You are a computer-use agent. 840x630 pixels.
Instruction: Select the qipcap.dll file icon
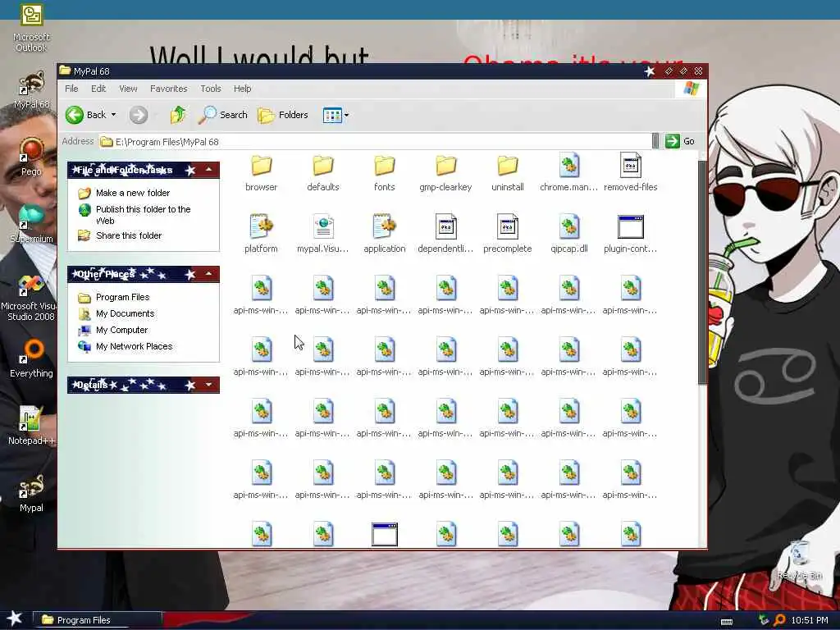coord(569,226)
